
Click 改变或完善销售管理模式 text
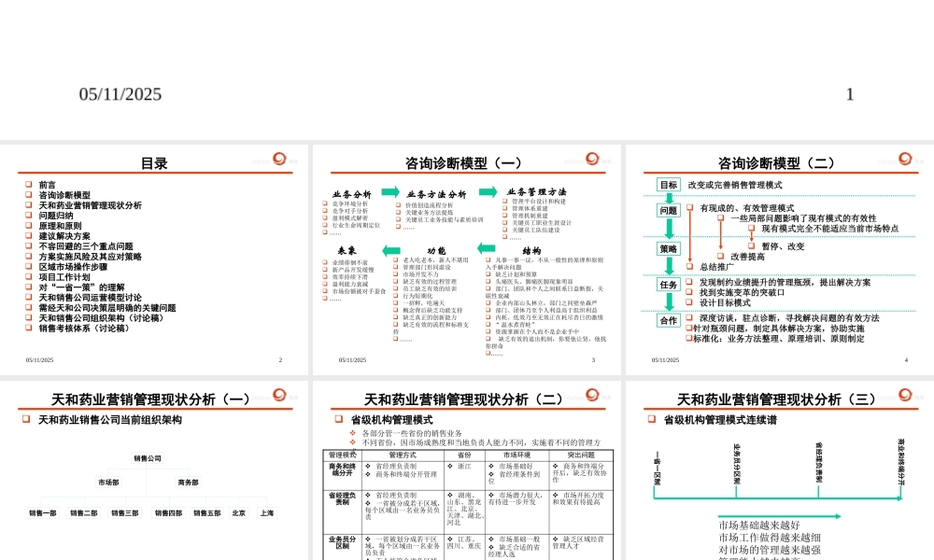coord(735,185)
